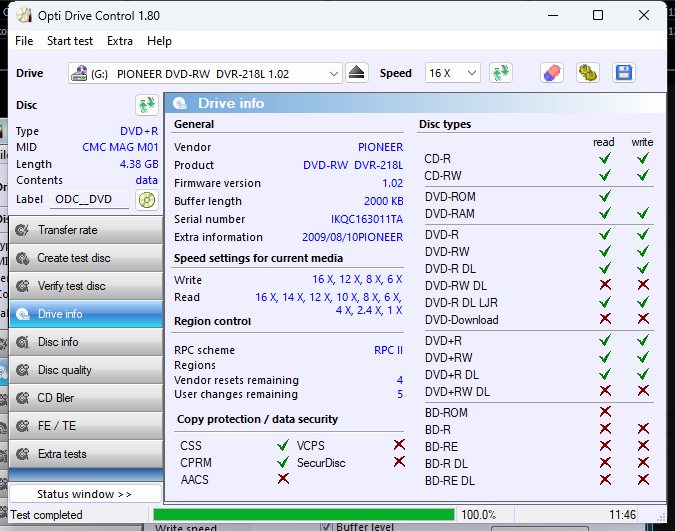Click the elapsed time 11:46 in status bar

pos(622,515)
